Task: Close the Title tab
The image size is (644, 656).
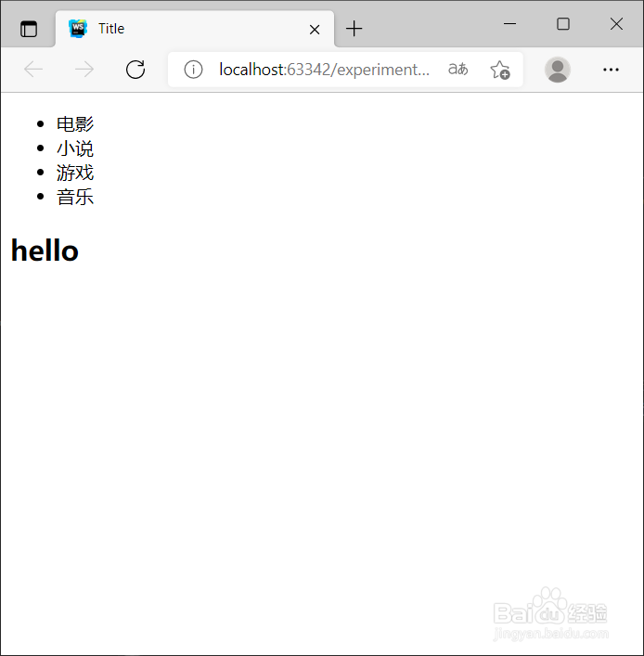Action: click(315, 30)
